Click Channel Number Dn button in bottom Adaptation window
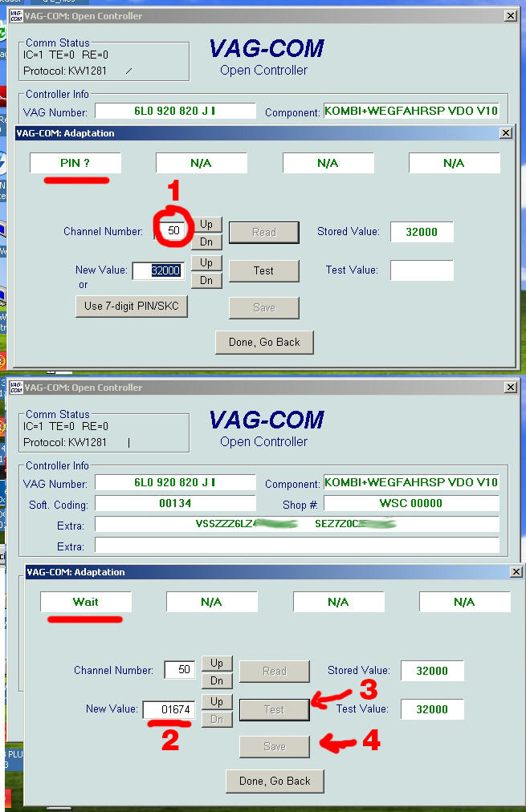 point(217,681)
